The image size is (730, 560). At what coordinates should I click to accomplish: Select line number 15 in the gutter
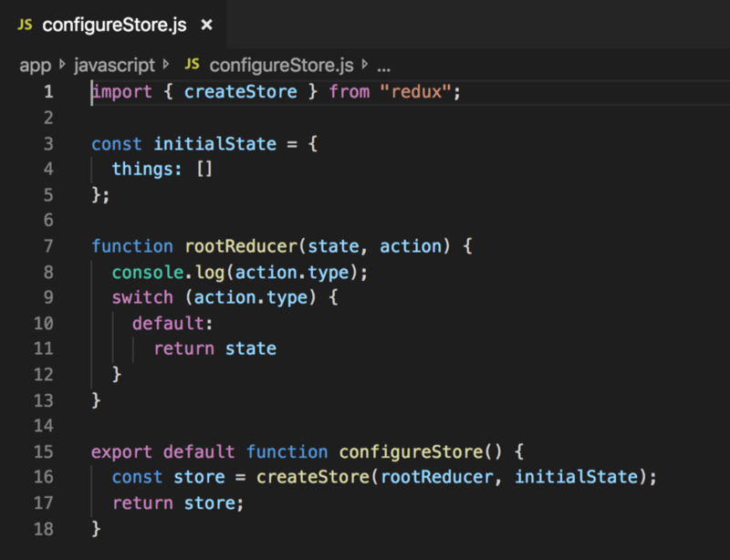(44, 452)
